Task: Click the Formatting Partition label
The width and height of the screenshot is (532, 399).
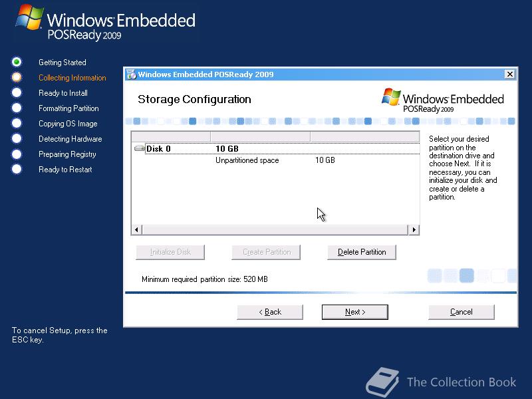Action: click(x=68, y=108)
